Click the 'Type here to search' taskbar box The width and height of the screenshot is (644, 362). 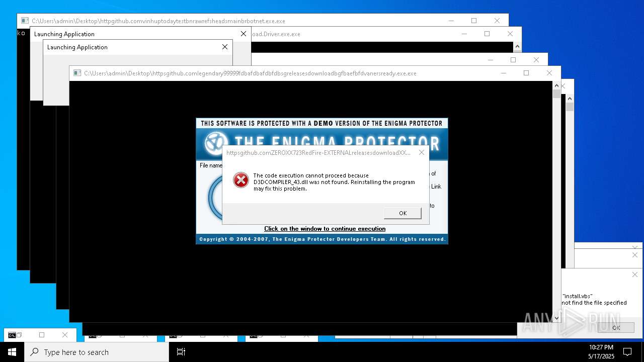point(97,352)
